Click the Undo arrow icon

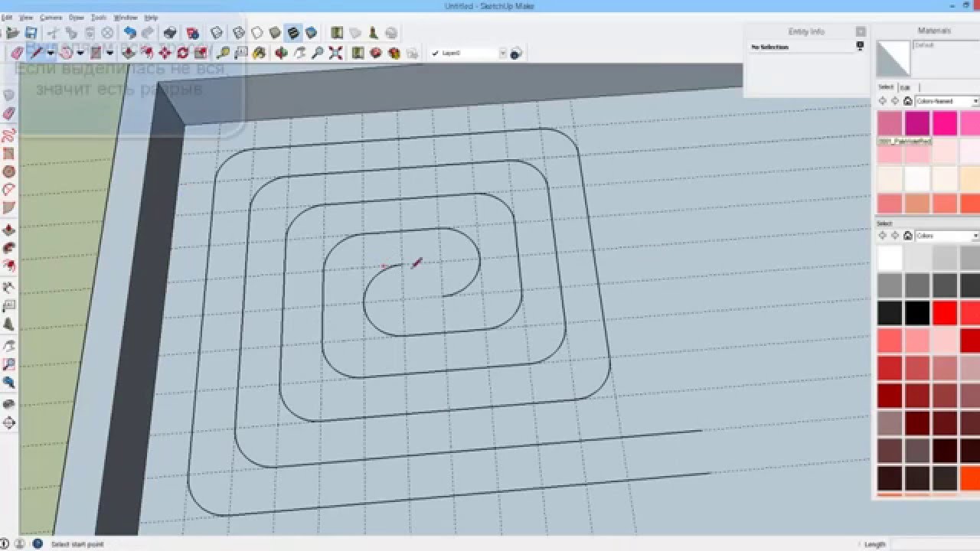click(130, 33)
